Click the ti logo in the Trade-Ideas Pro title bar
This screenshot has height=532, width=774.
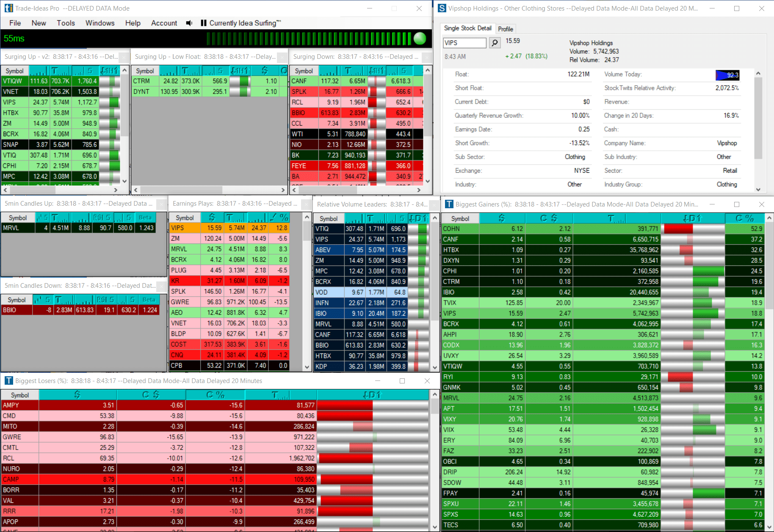click(x=8, y=8)
